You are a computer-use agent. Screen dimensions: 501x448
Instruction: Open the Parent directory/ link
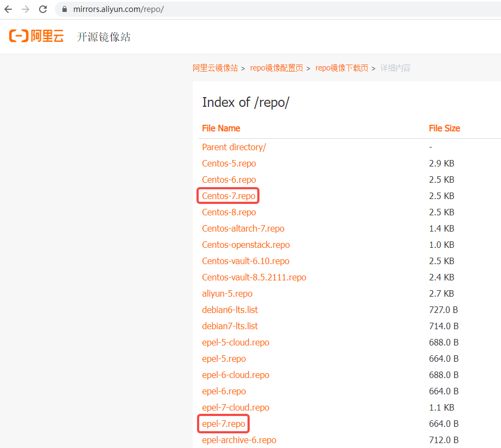coord(234,147)
